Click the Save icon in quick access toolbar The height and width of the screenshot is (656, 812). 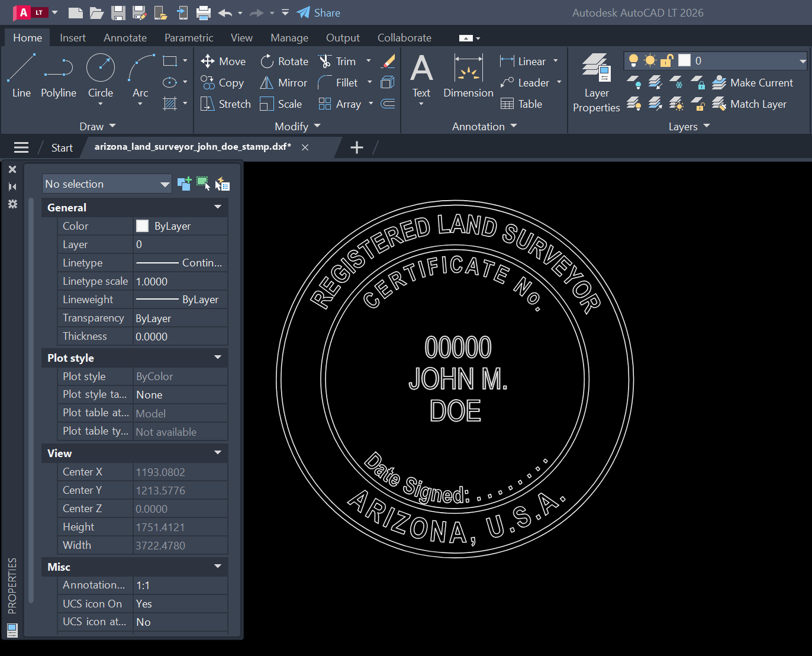pos(118,13)
